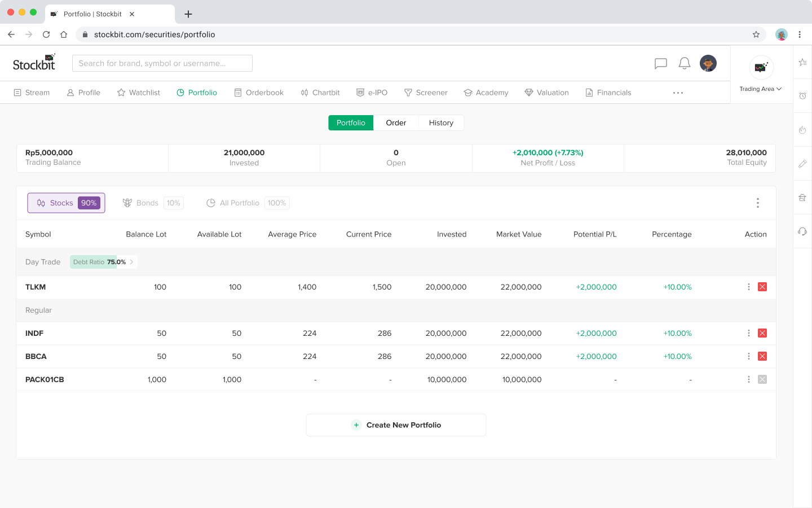Open the shop sidebar icon
812x508 pixels.
(802, 198)
